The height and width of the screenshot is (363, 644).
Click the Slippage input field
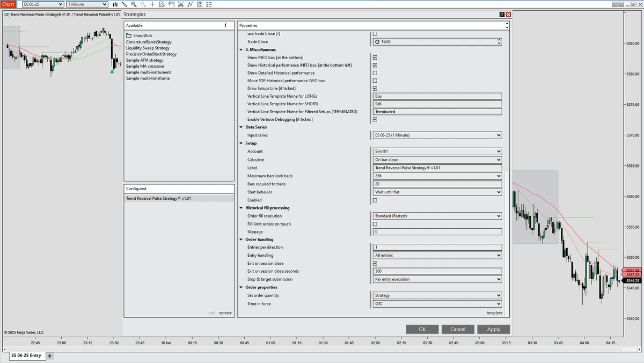click(437, 232)
